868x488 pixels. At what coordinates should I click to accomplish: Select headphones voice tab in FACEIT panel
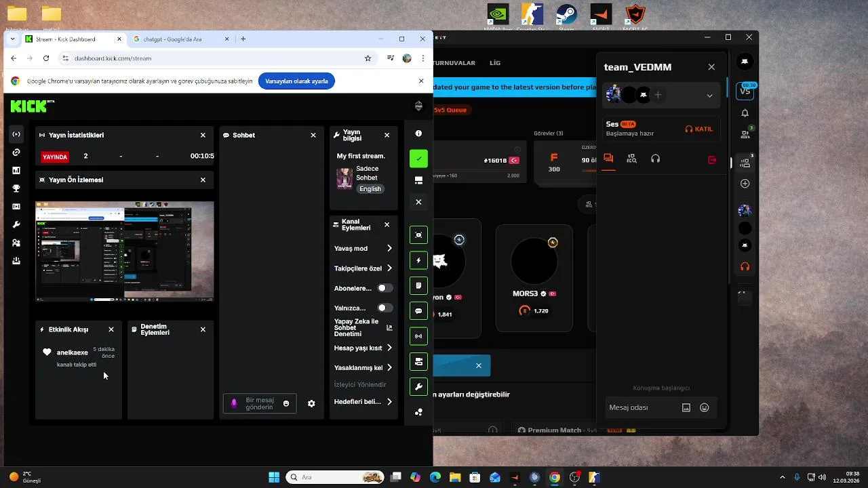(x=655, y=159)
